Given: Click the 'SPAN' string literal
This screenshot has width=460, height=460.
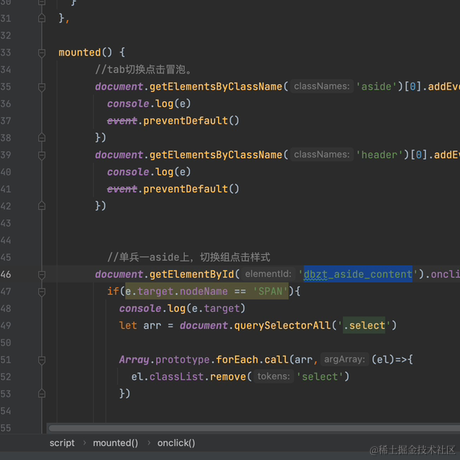Looking at the screenshot, I should (x=270, y=291).
